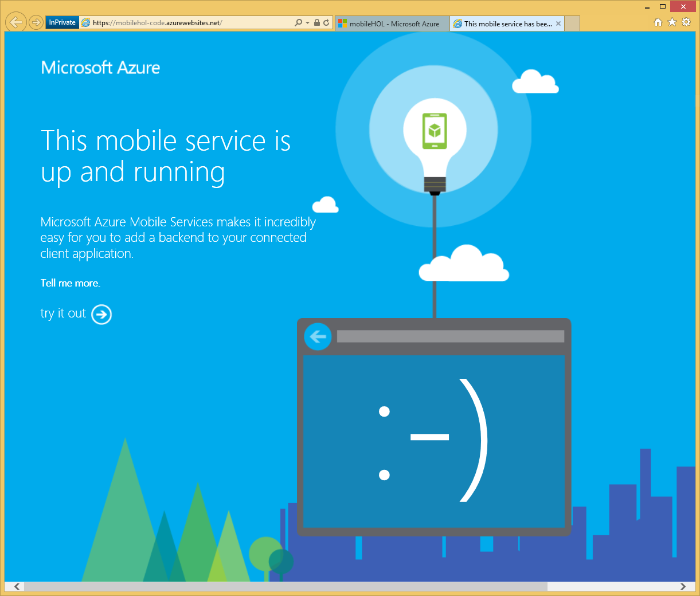Switch to mobileHOL - Microsoft Azure tab
Image resolution: width=700 pixels, height=596 pixels.
[x=392, y=23]
